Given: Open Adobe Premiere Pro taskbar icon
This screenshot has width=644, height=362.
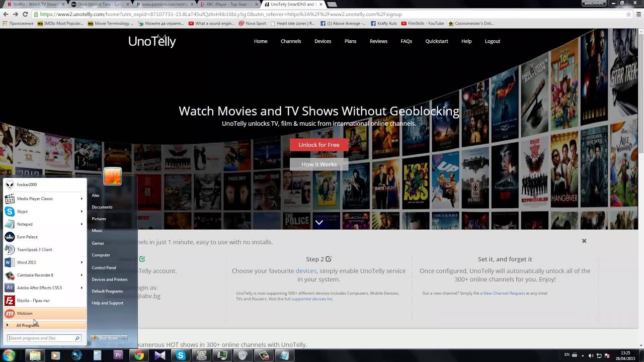Looking at the screenshot, I should coord(118,355).
